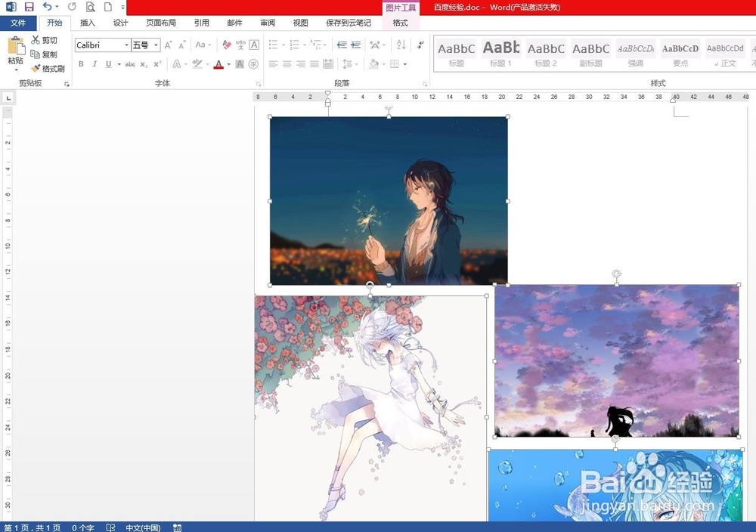
Task: Open the 文件 (File) tab
Action: tap(18, 23)
